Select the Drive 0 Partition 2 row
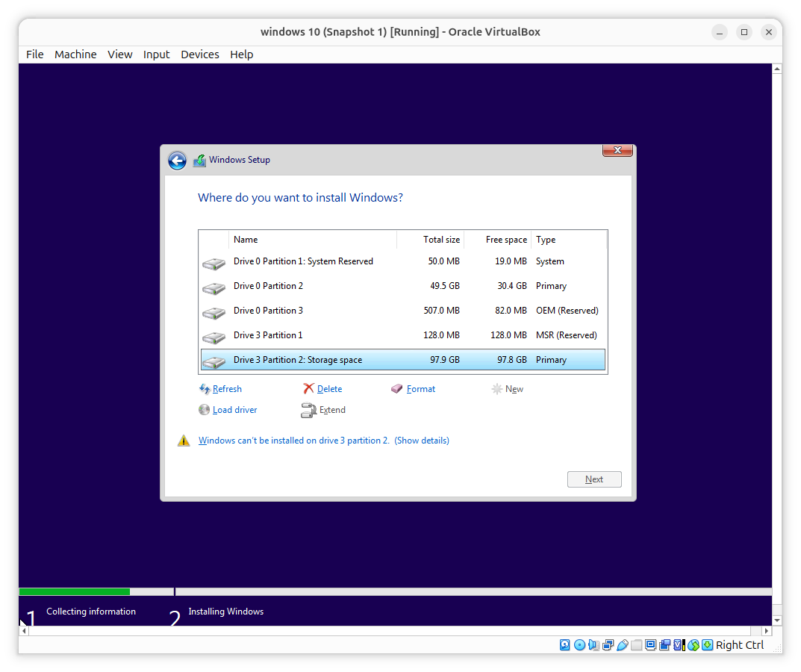 click(403, 286)
